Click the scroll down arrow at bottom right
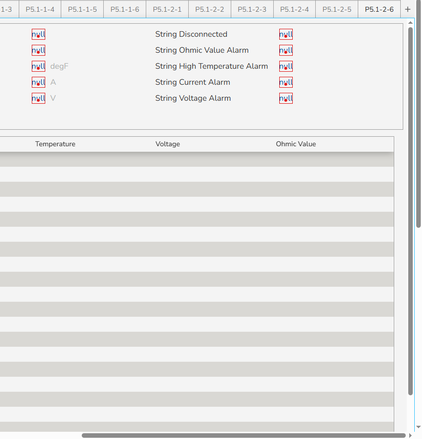This screenshot has width=422, height=439. [418, 427]
